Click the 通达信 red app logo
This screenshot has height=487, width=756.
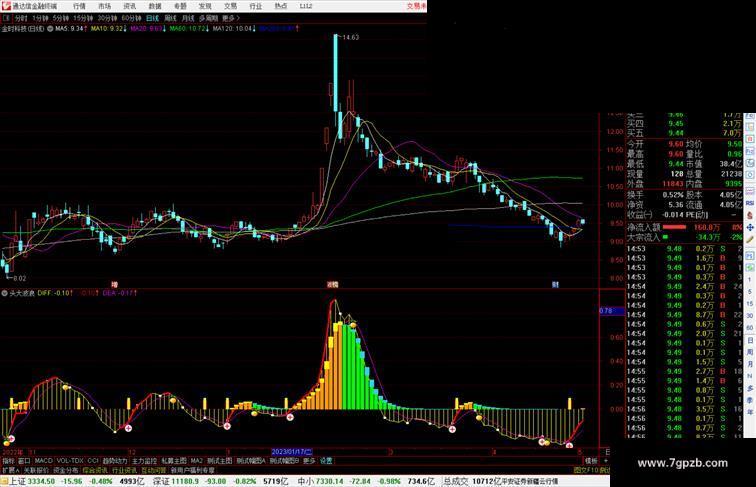[6, 6]
